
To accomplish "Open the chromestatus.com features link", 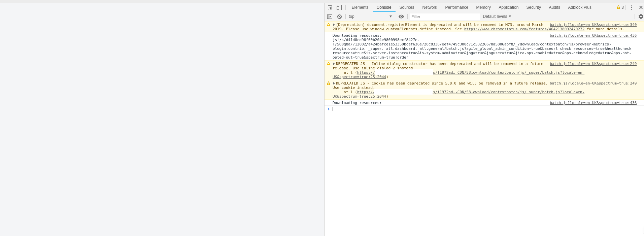I will (524, 29).
